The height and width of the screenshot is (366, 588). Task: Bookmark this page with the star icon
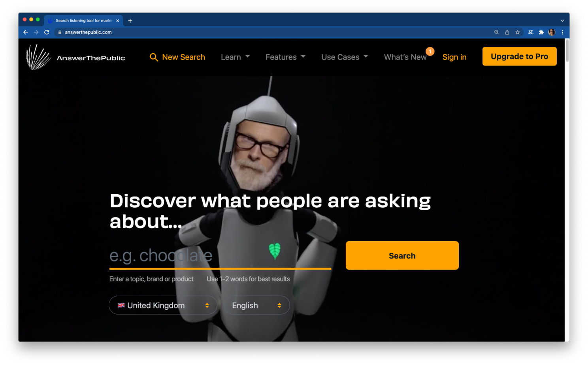pyautogui.click(x=518, y=32)
